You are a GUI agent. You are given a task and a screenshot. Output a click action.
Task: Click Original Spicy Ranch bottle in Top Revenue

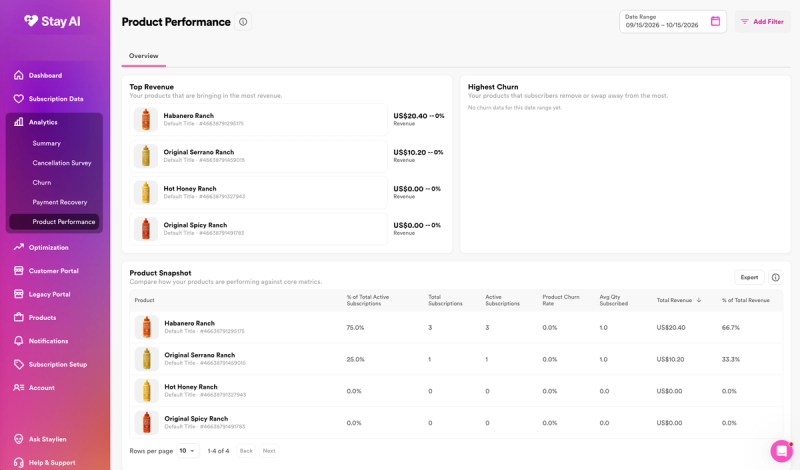pos(146,229)
